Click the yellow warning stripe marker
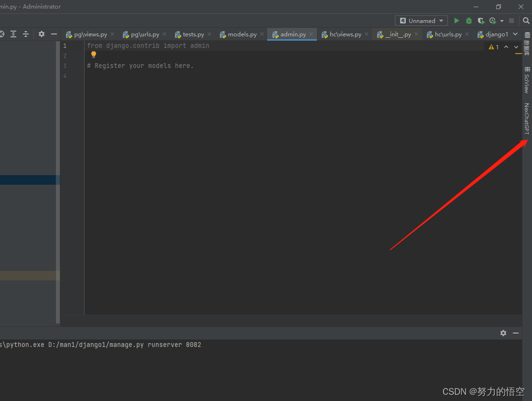532x401 pixels. coord(518,54)
